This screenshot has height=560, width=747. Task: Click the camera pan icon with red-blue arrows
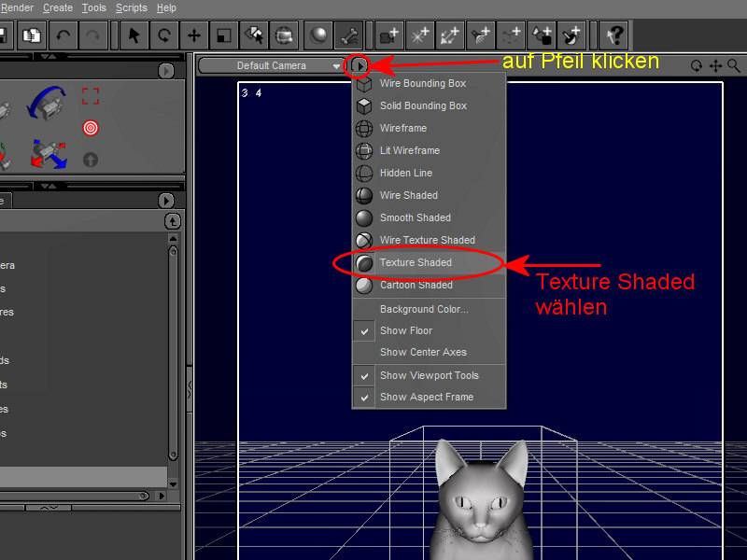pyautogui.click(x=49, y=154)
